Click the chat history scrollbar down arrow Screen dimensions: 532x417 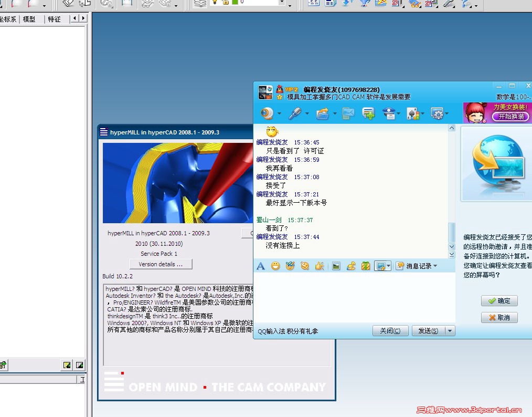click(452, 246)
